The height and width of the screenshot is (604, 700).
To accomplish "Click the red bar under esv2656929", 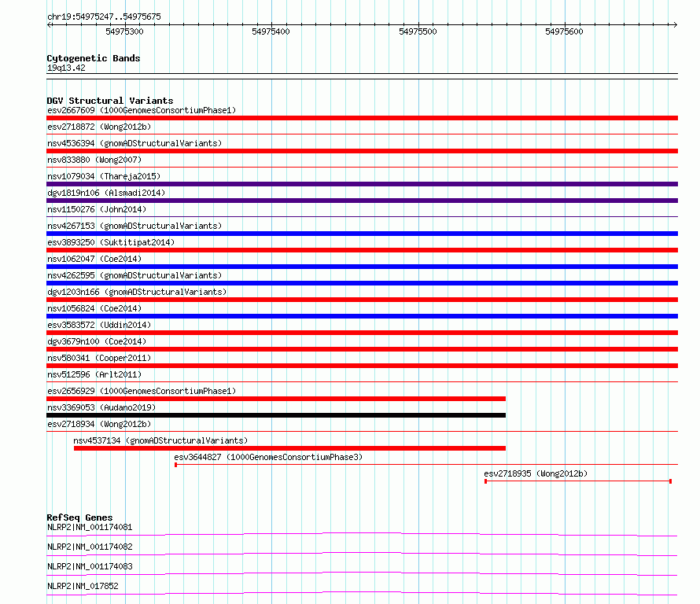I will pyautogui.click(x=276, y=399).
